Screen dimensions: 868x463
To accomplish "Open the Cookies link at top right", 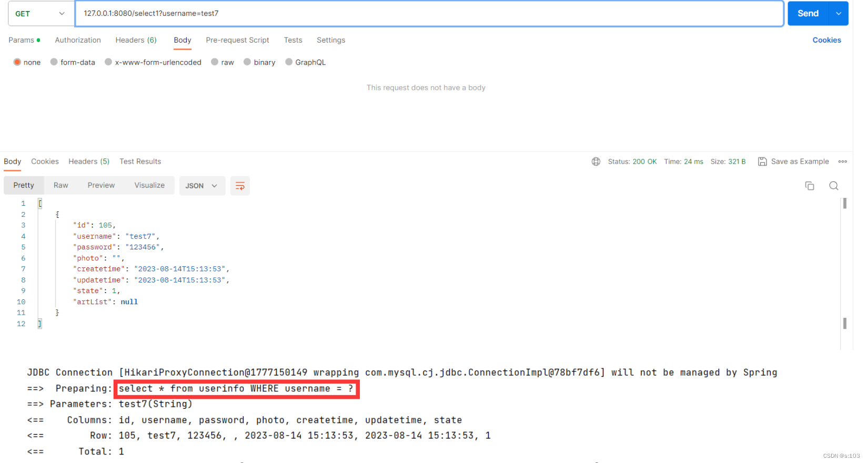I will coord(826,40).
